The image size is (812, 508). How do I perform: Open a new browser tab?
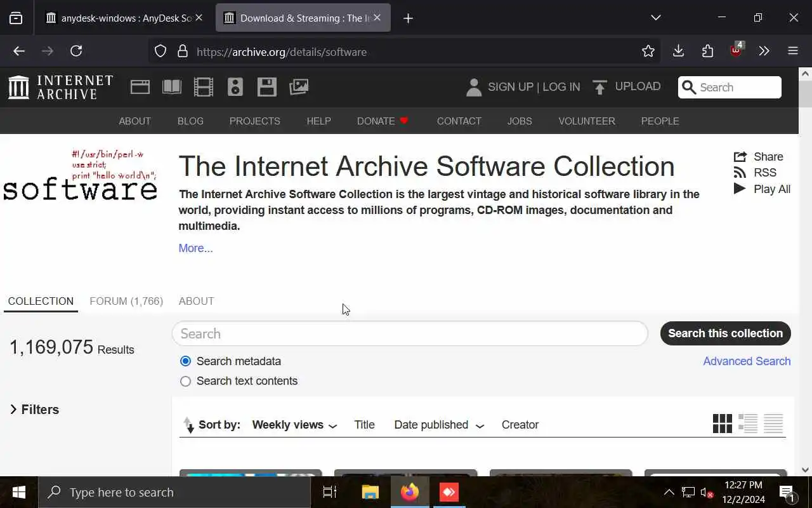coord(408,18)
